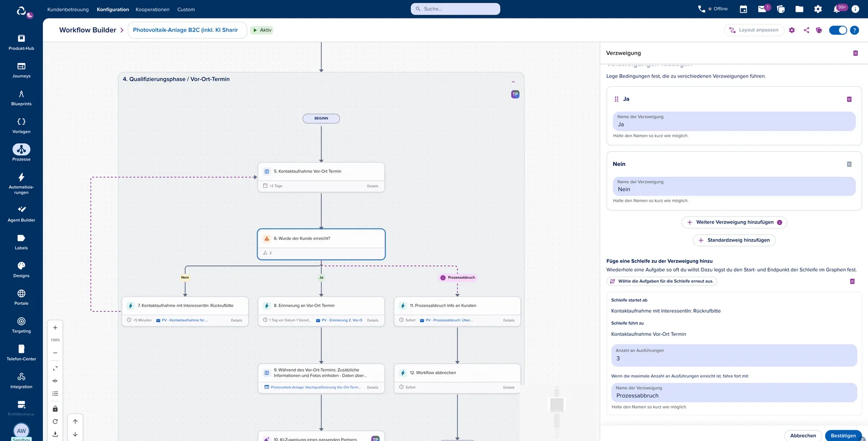Screen dimensions: 868x441
Task: Open Details of step 7 Kontaktaufnahme Rückrufbitte
Action: coord(237,321)
